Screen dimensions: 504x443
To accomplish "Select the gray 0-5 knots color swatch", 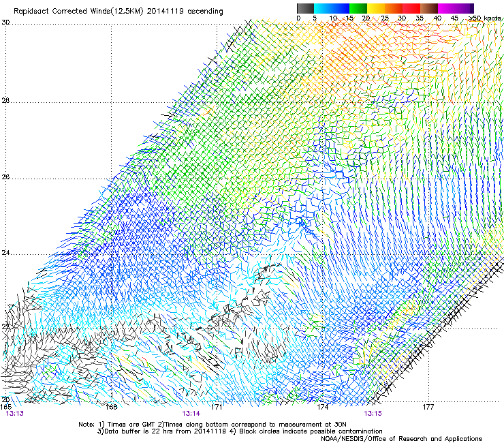I will click(x=305, y=8).
